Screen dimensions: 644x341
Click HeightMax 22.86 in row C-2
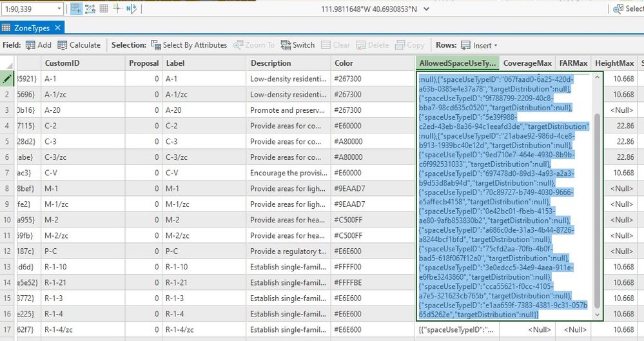pyautogui.click(x=620, y=126)
